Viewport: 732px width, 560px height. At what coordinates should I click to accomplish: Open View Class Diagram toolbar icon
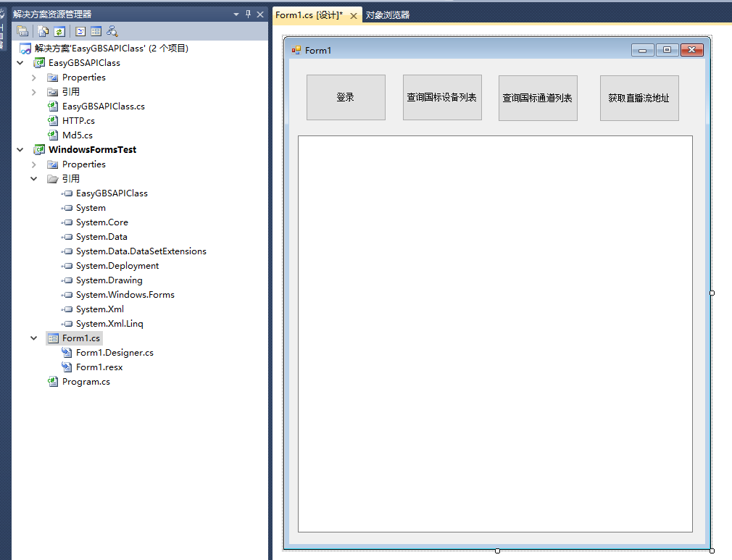(112, 31)
